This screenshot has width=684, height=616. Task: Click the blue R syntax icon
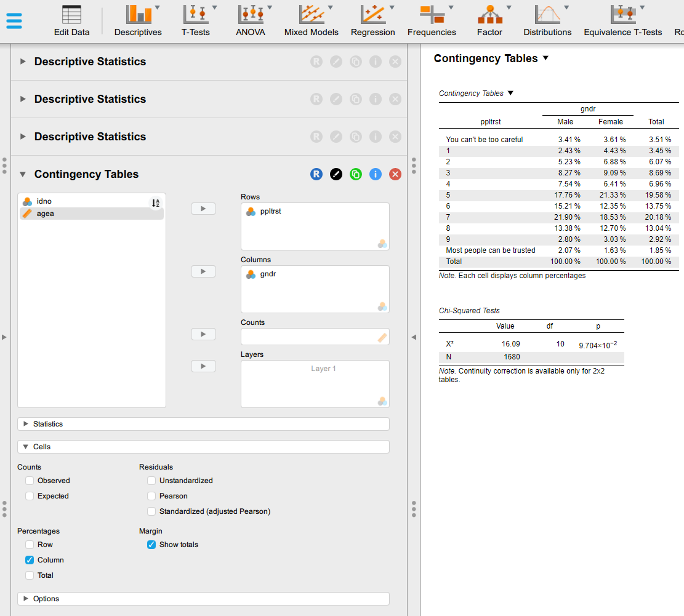[x=316, y=174]
